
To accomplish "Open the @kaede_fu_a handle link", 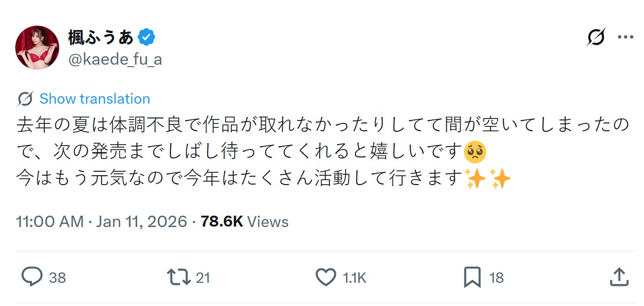I will click(x=115, y=60).
